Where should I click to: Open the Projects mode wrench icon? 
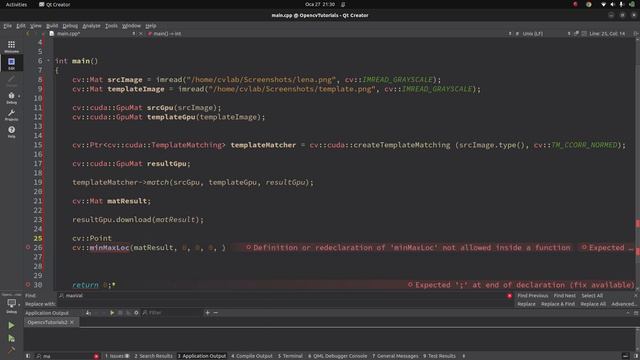(11, 115)
